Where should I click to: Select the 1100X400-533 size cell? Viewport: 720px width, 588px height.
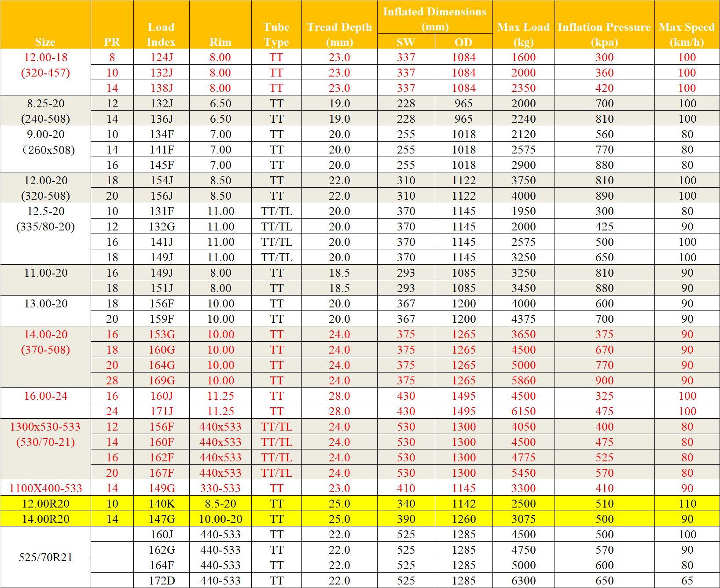pyautogui.click(x=46, y=488)
